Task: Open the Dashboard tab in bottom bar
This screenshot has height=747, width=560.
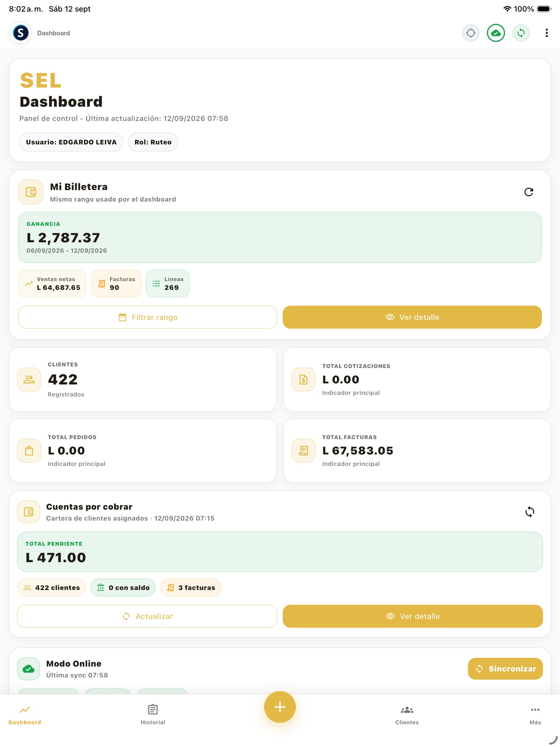Action: click(x=25, y=715)
